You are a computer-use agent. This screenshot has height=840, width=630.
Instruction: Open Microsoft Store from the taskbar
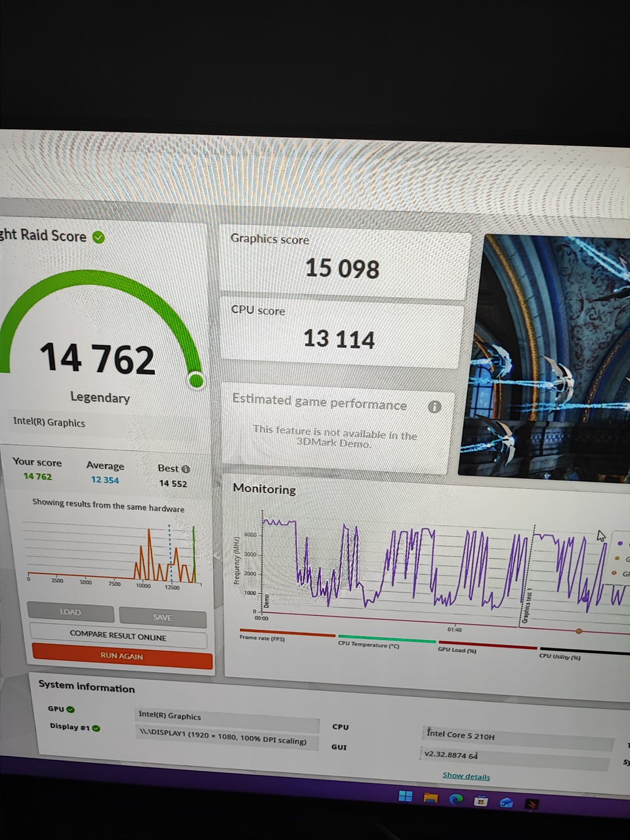481,801
